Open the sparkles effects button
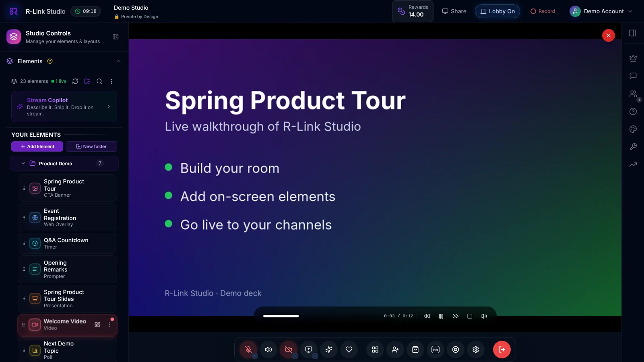Image resolution: width=644 pixels, height=362 pixels. pyautogui.click(x=329, y=350)
